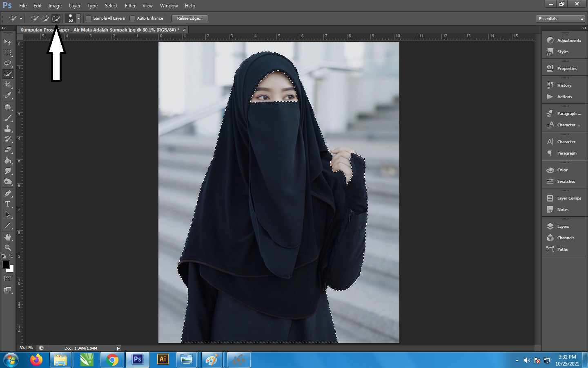
Task: Select the Zoom tool in toolbar
Action: pos(8,248)
